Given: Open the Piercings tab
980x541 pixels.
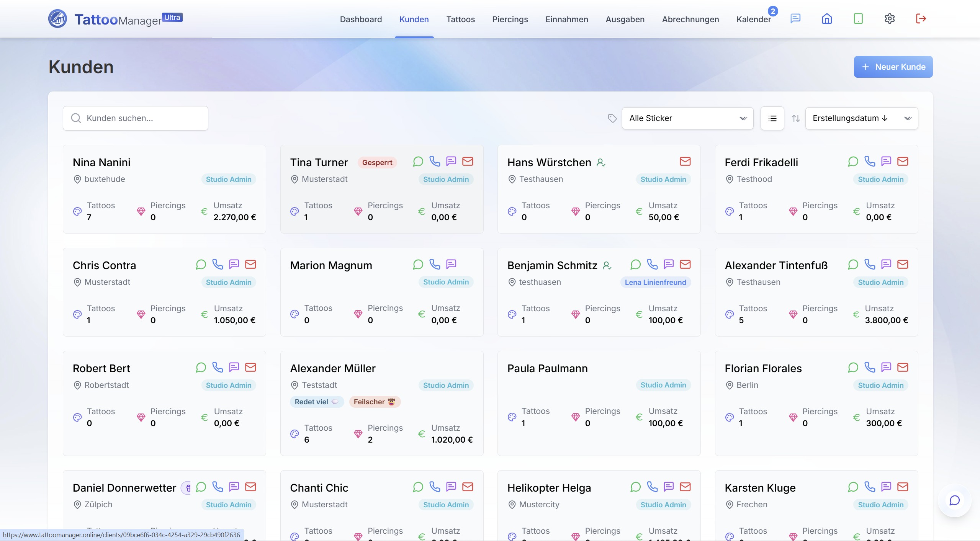Looking at the screenshot, I should point(510,19).
